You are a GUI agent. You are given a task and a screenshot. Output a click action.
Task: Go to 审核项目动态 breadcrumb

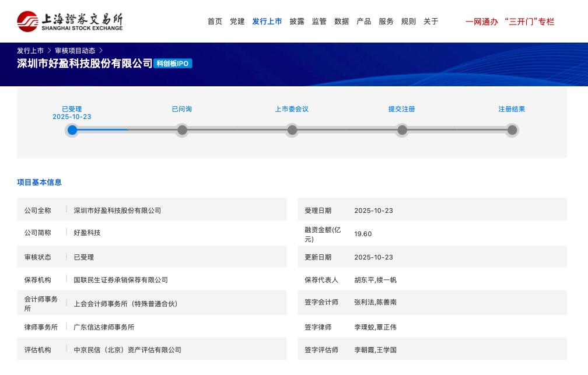[x=75, y=51]
